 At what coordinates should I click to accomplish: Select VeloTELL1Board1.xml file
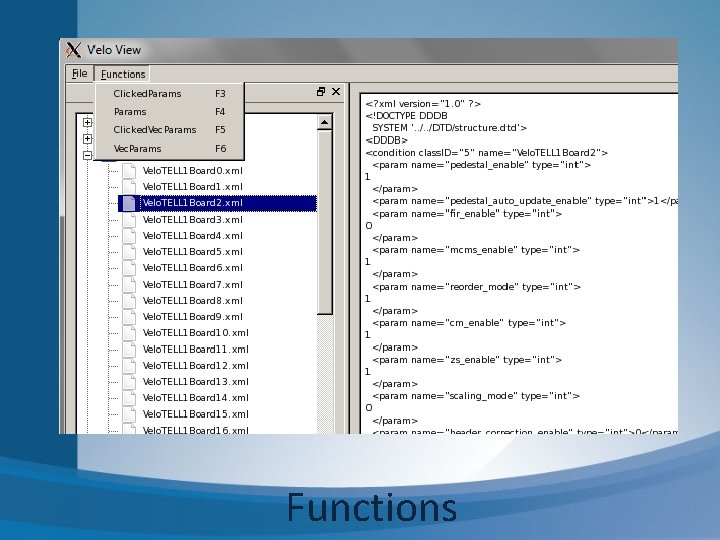[x=192, y=187]
